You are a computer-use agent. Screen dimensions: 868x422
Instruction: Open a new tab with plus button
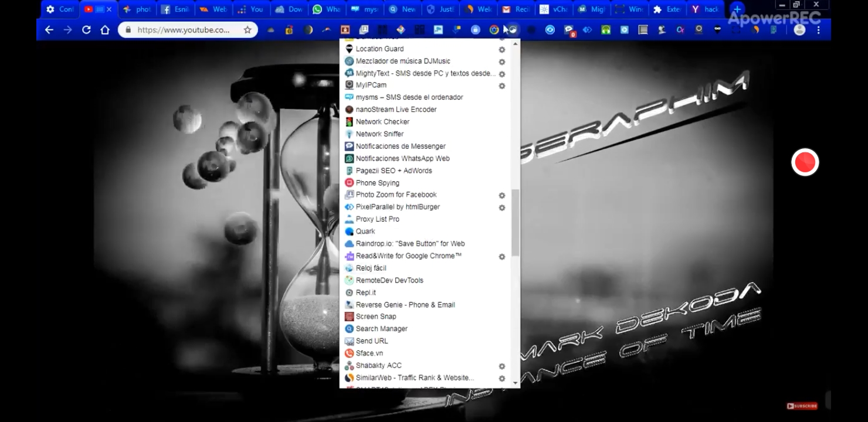pos(737,9)
